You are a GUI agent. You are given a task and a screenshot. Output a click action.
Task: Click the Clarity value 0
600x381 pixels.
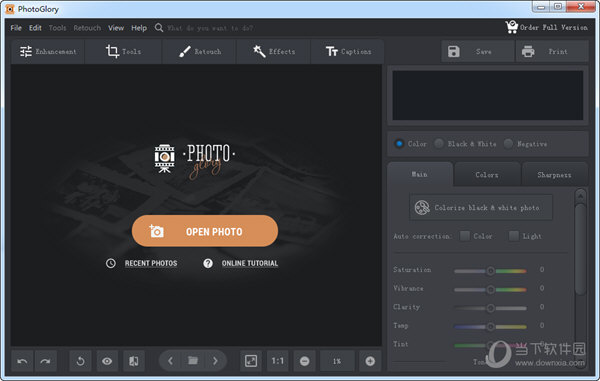point(542,307)
